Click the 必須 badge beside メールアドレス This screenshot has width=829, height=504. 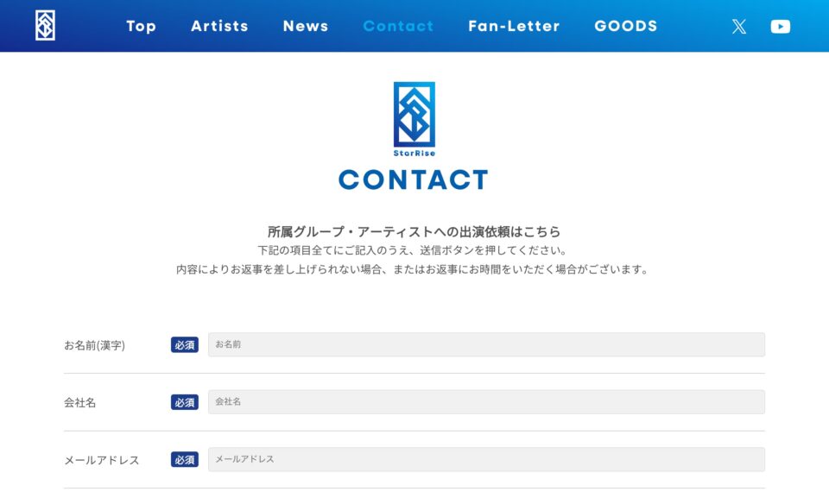(185, 460)
